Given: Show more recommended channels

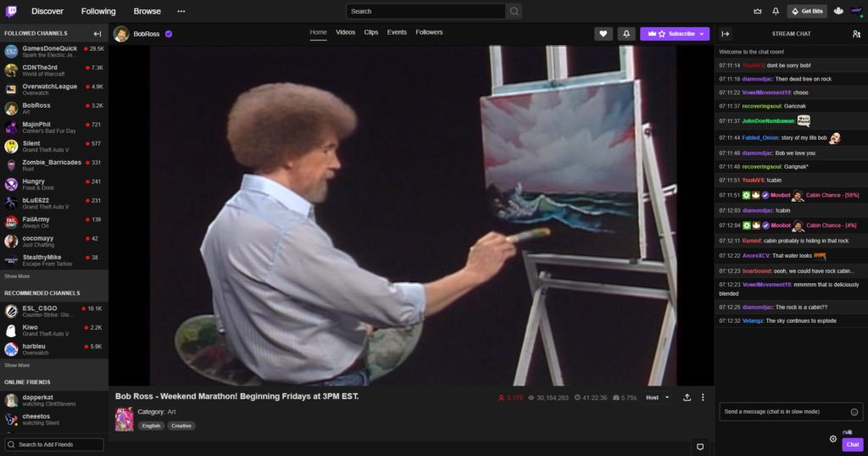Looking at the screenshot, I should [17, 365].
